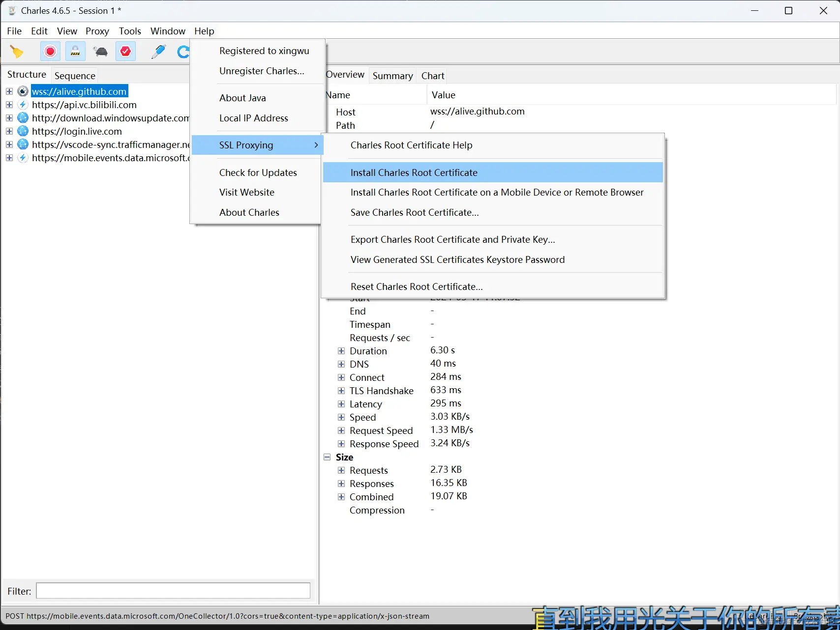840x630 pixels.
Task: Switch to the Summary tab
Action: click(x=392, y=76)
